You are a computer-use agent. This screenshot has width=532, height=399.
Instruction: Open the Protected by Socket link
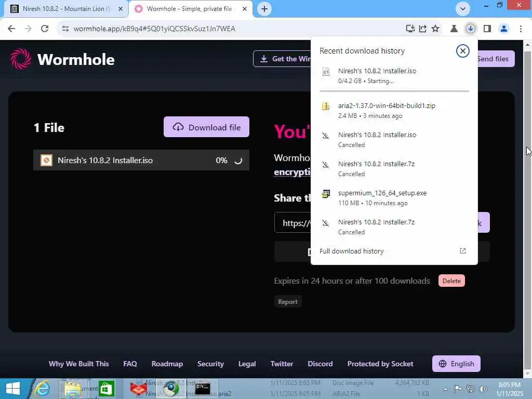point(380,364)
